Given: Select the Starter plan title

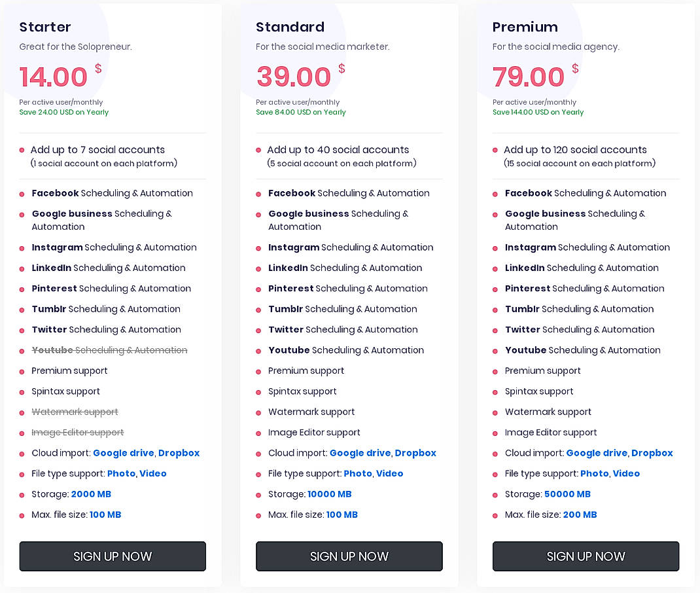Looking at the screenshot, I should pos(44,27).
